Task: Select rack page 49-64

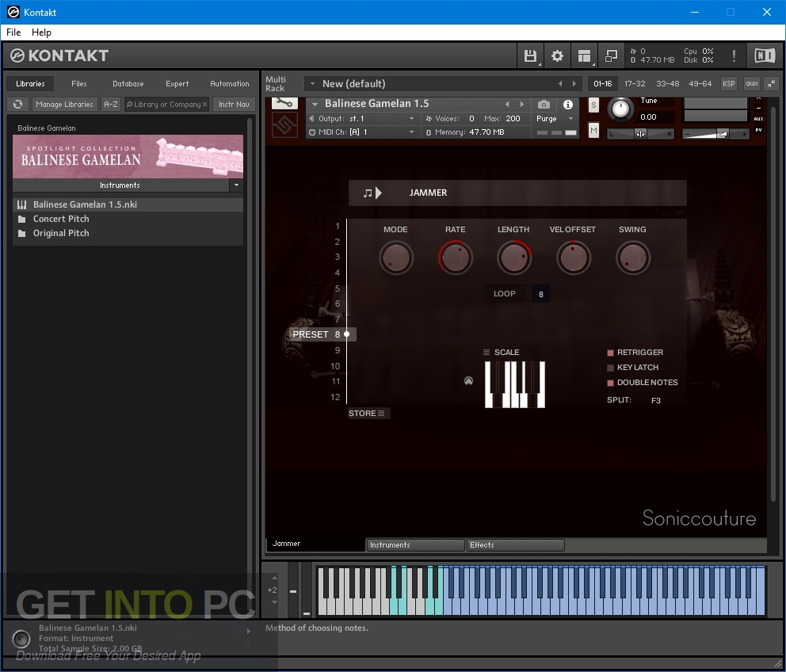Action: click(700, 84)
